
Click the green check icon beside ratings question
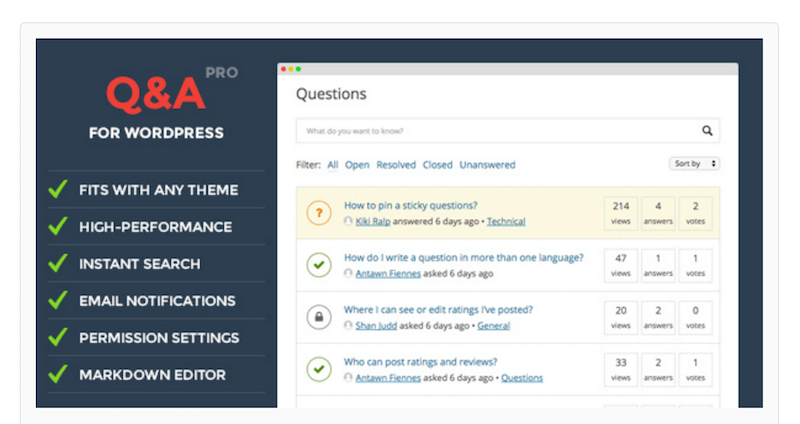pyautogui.click(x=318, y=369)
